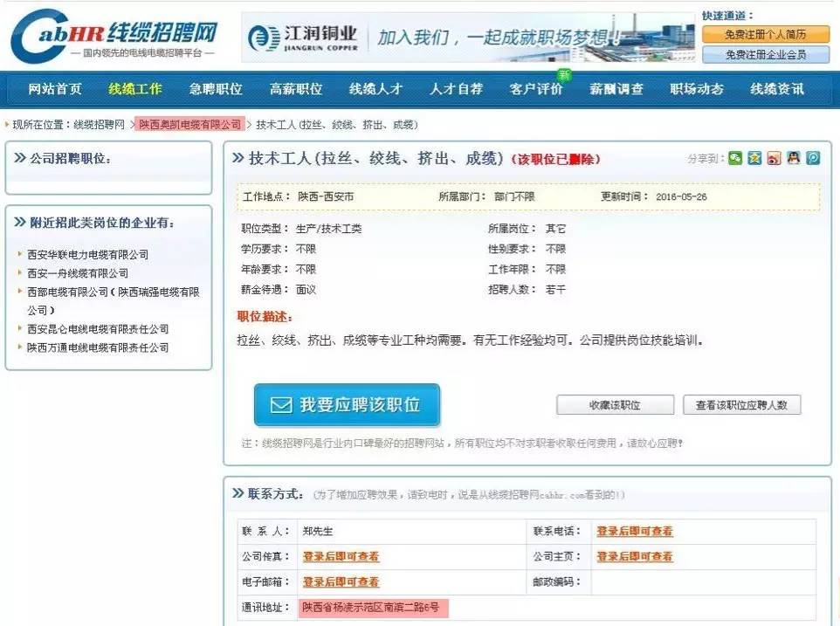The height and width of the screenshot is (626, 840).
Task: Click 登录后即可查看 link for 联系电话
Action: [635, 531]
